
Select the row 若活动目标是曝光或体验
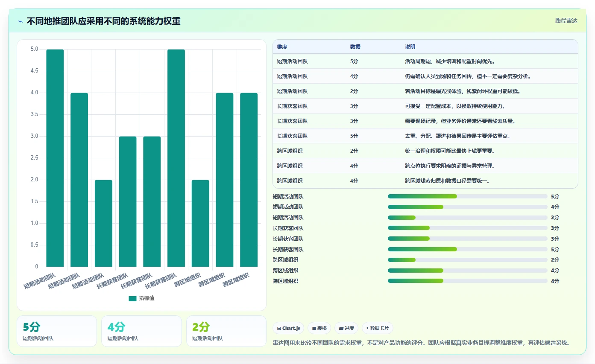(425, 91)
